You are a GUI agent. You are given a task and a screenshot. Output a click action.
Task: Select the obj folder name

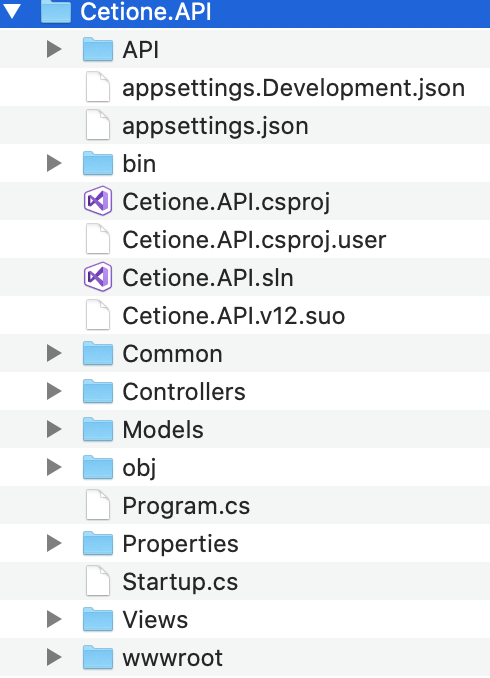(139, 468)
